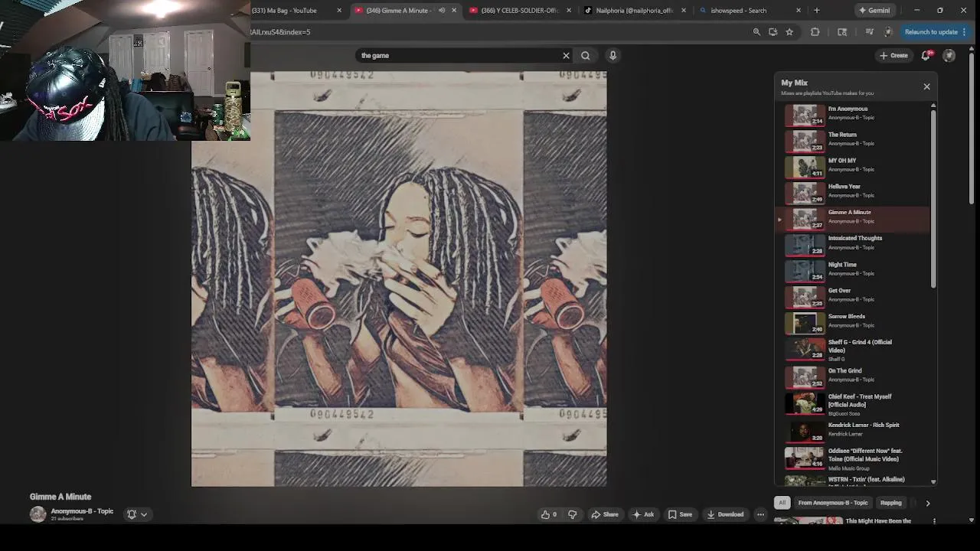
Task: Open the YouTube notifications bell
Action: (x=926, y=55)
